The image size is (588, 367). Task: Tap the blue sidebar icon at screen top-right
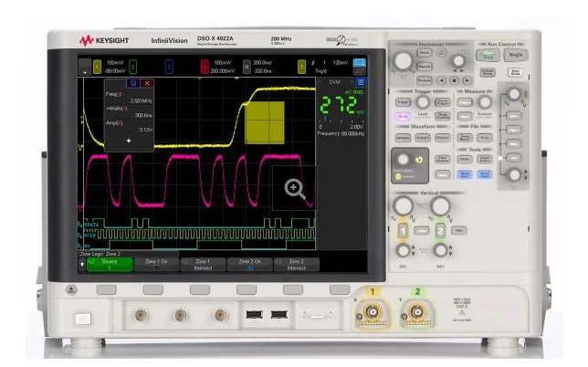tap(359, 63)
